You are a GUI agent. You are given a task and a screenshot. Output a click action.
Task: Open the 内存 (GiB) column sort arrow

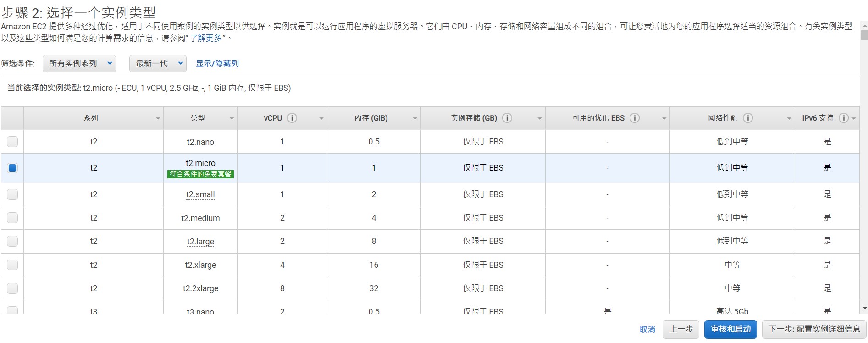[x=415, y=119]
